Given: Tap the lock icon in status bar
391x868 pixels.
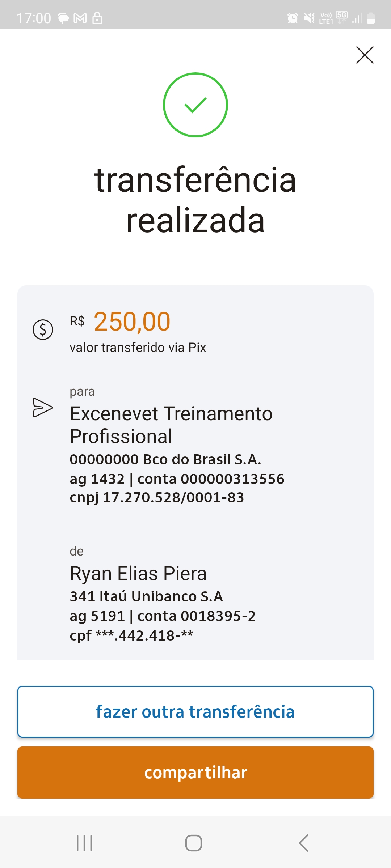Looking at the screenshot, I should (x=97, y=18).
